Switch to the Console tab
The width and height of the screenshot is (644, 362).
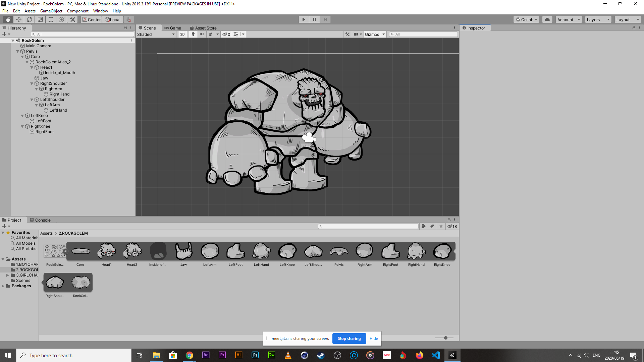point(40,220)
